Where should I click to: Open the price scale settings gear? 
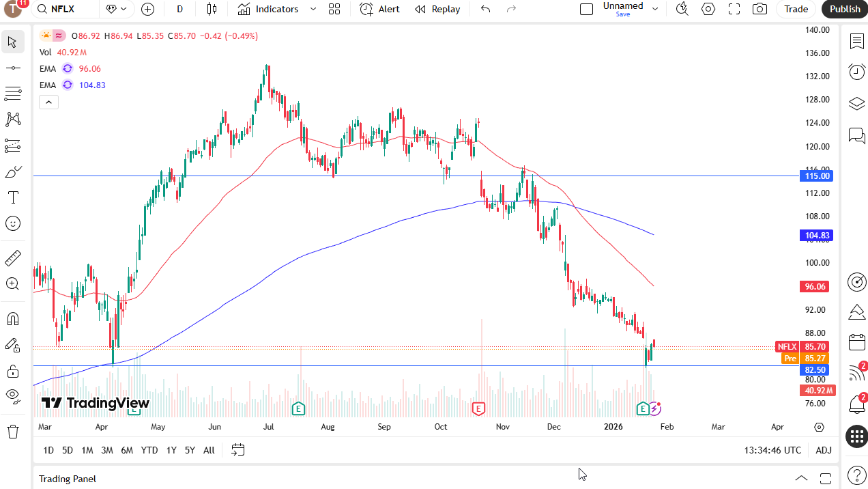820,427
